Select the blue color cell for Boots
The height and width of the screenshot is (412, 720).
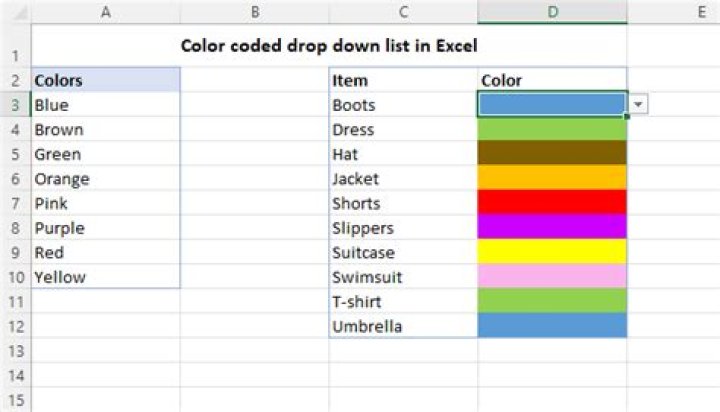pos(552,104)
